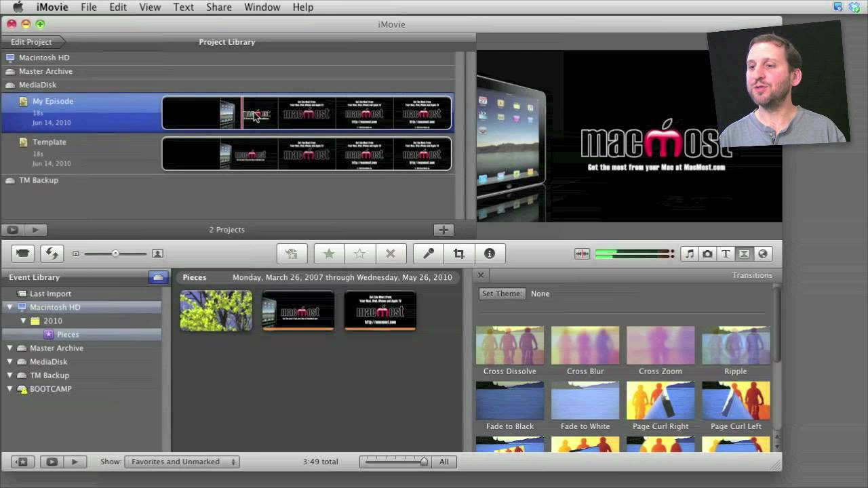Select the Page Curl Left transition

click(x=736, y=406)
